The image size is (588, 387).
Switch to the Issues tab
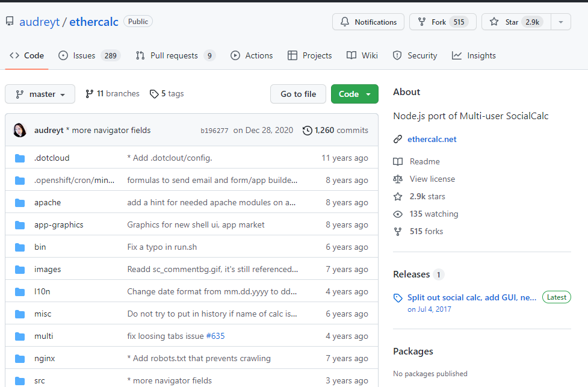(89, 55)
